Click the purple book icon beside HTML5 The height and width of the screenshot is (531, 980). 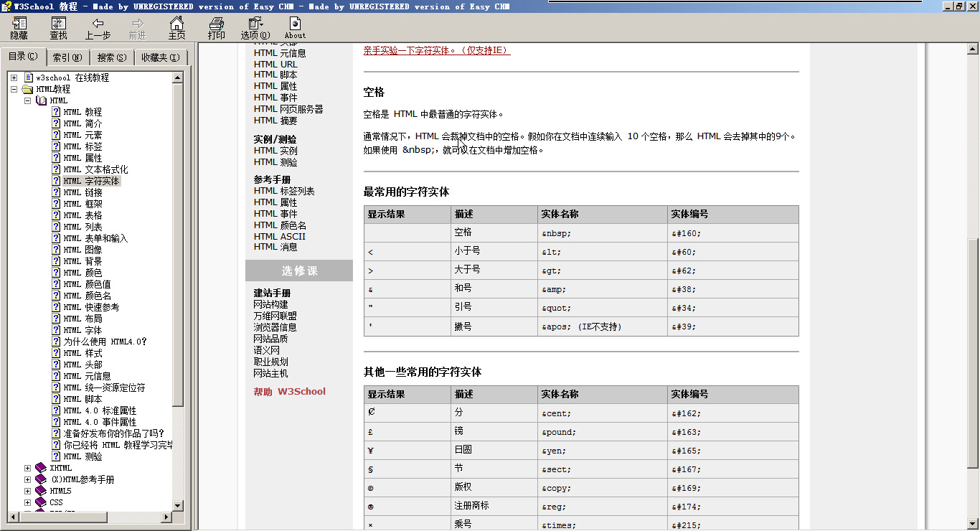click(41, 491)
